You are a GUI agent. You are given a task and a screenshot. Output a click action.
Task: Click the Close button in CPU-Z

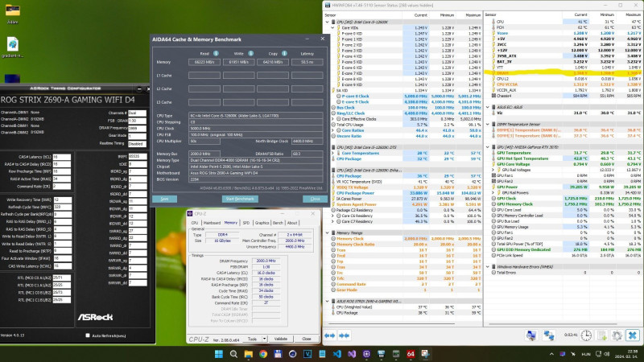307,339
